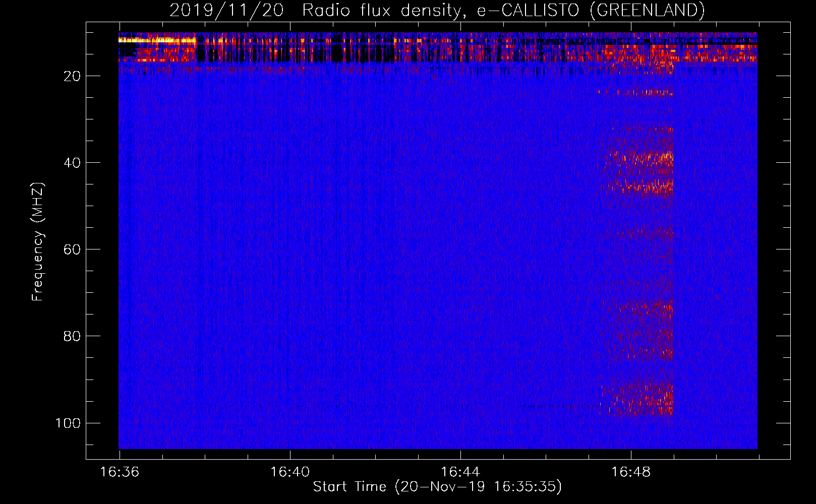The image size is (816, 504).
Task: Click the '80' frequency tick label
Action: 72,336
